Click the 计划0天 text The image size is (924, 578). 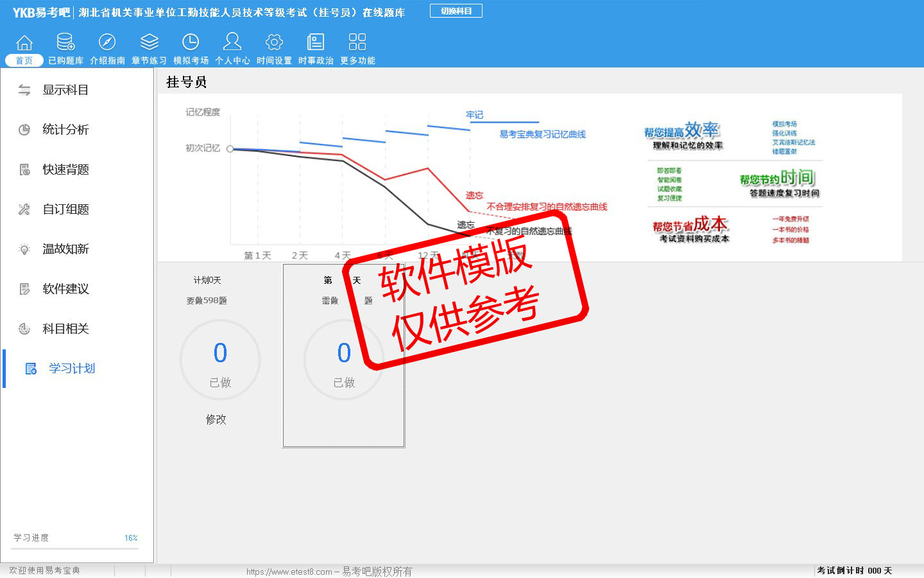click(207, 280)
